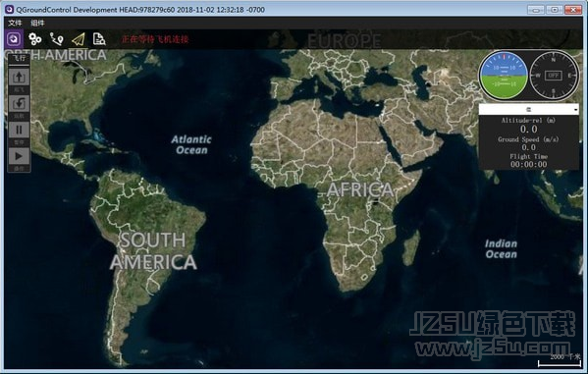Click the Altitude-rel value readout
Viewport: 588px width, 374px height.
[x=529, y=130]
